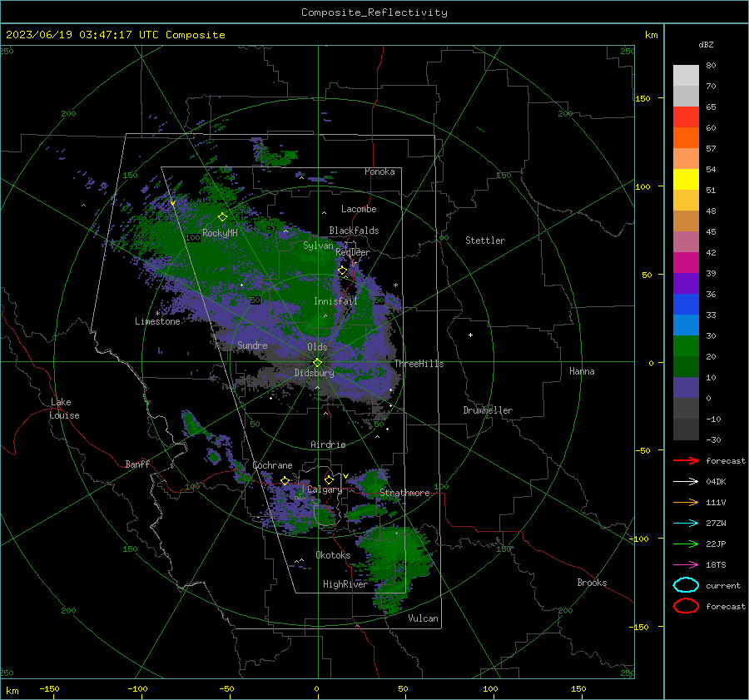Click the Lacombe city label

(359, 209)
